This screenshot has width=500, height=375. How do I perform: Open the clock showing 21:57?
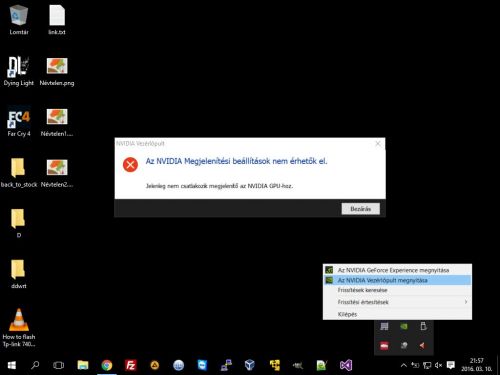pyautogui.click(x=477, y=365)
